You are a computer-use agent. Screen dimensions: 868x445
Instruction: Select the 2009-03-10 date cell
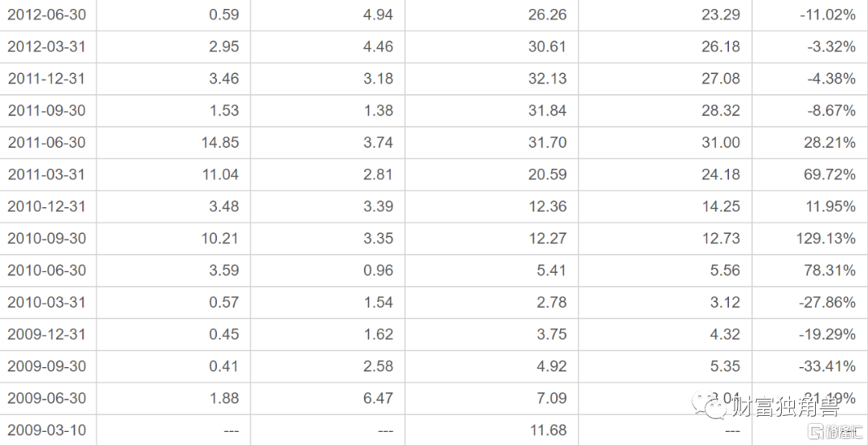48,430
